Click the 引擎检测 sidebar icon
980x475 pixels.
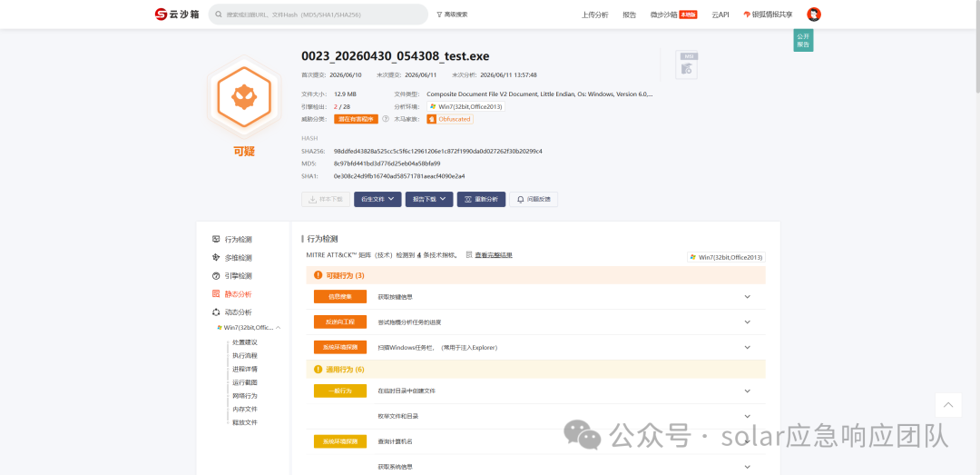point(216,275)
